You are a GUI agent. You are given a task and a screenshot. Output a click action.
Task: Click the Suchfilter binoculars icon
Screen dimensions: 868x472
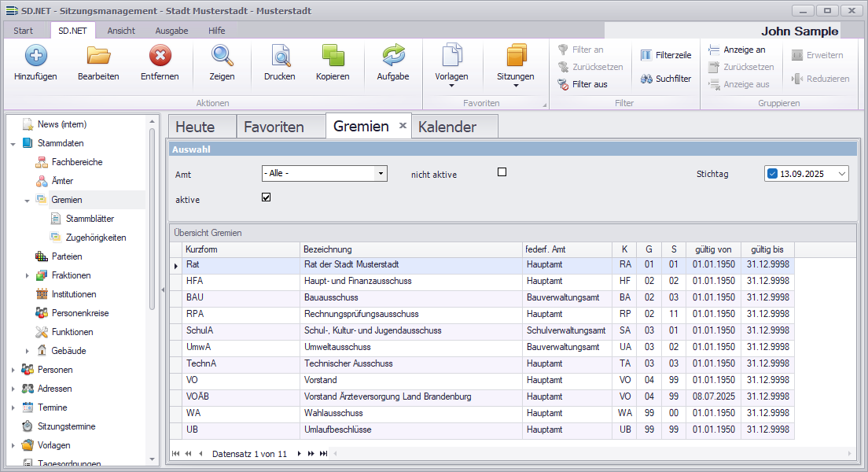coord(646,79)
